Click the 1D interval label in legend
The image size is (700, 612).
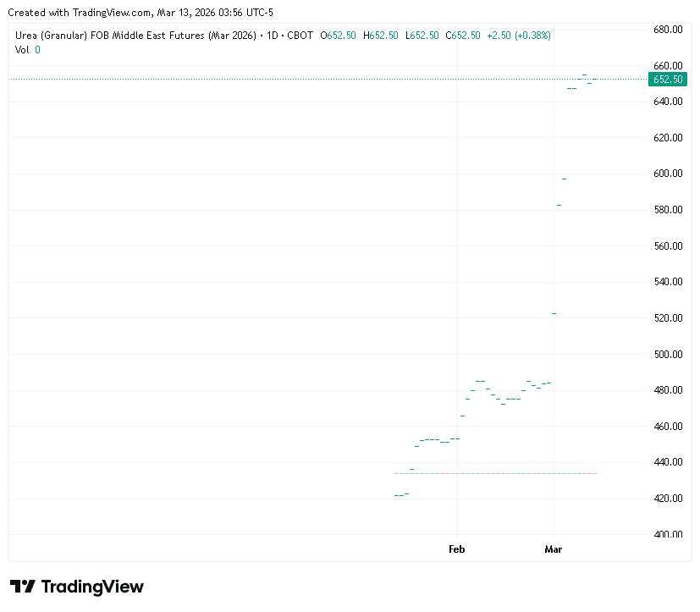[x=273, y=36]
